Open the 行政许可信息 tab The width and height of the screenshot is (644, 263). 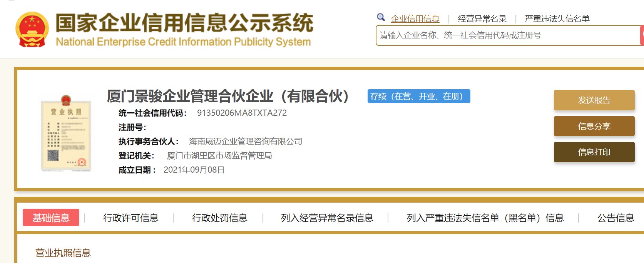[x=130, y=218]
